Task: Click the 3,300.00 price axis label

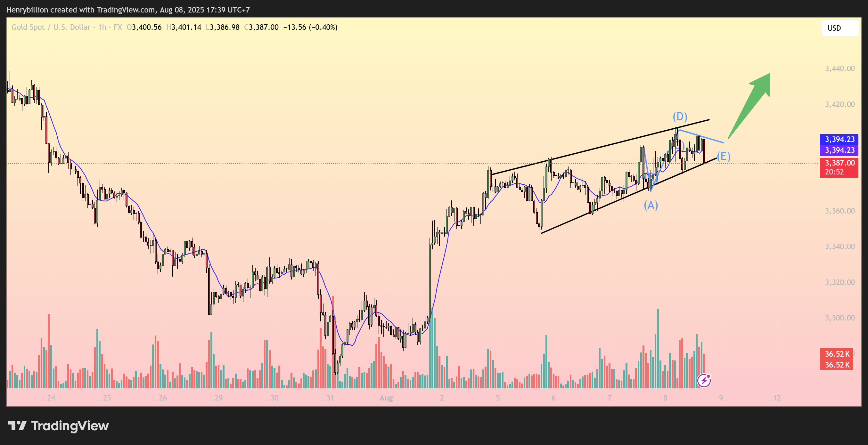Action: (840, 318)
